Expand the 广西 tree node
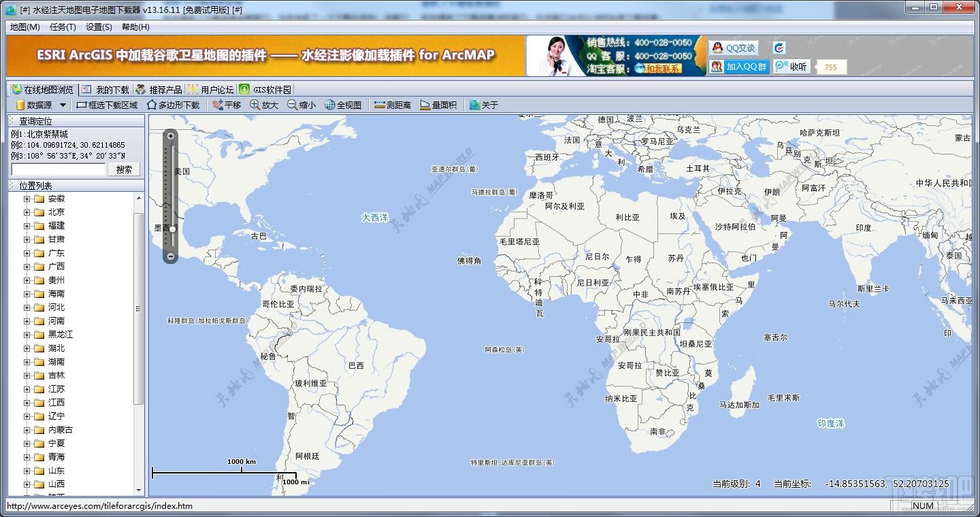The image size is (980, 517). click(27, 267)
